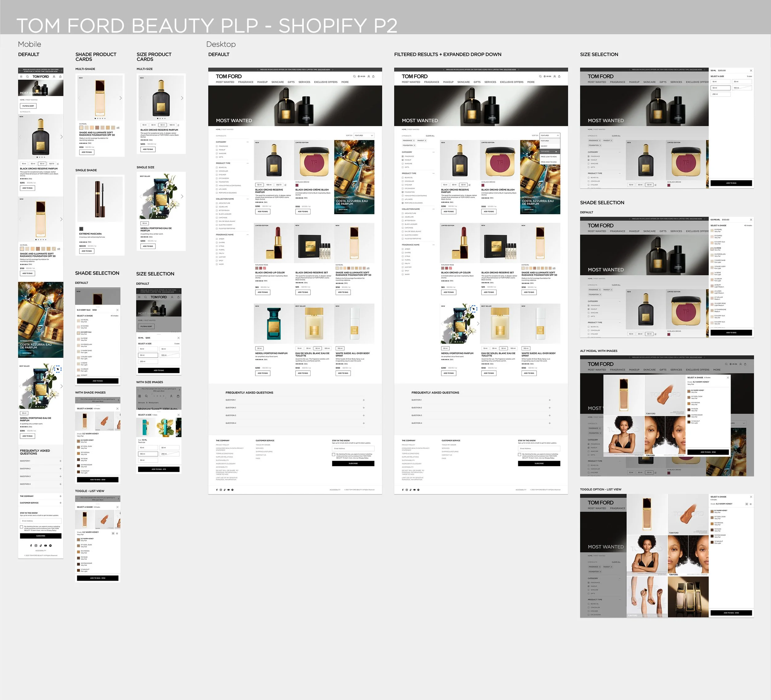This screenshot has width=771, height=700.
Task: Open Fragrance nav item in Desktop Default header
Action: tap(245, 82)
